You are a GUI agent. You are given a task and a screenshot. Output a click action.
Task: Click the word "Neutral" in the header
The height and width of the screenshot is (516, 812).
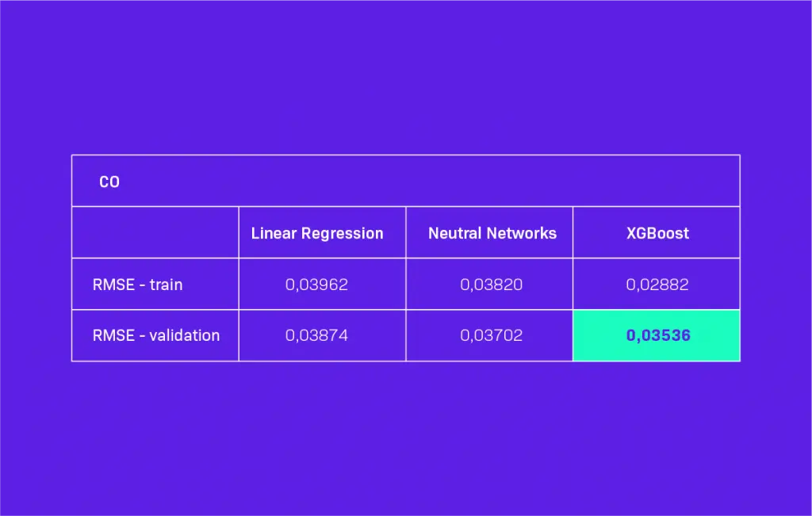[454, 233]
